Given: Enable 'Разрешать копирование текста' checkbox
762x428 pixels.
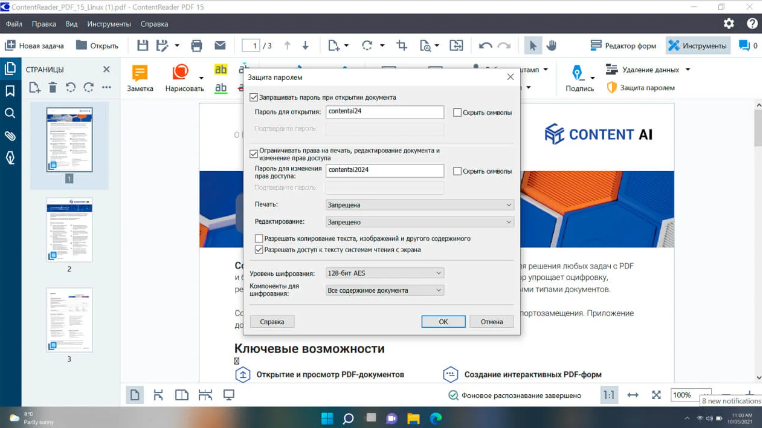Looking at the screenshot, I should tap(259, 239).
